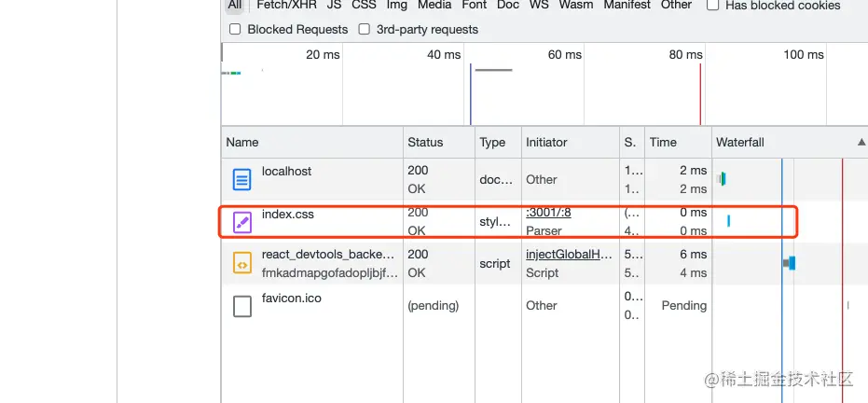This screenshot has height=403, width=868.
Task: Open the injectGlobalH… initiator link
Action: pos(569,255)
